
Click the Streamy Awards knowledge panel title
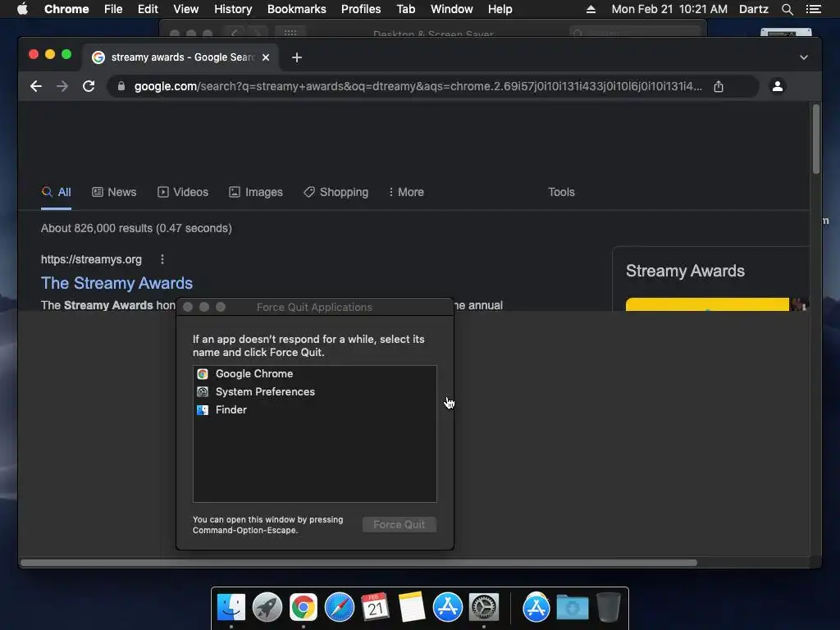point(685,271)
